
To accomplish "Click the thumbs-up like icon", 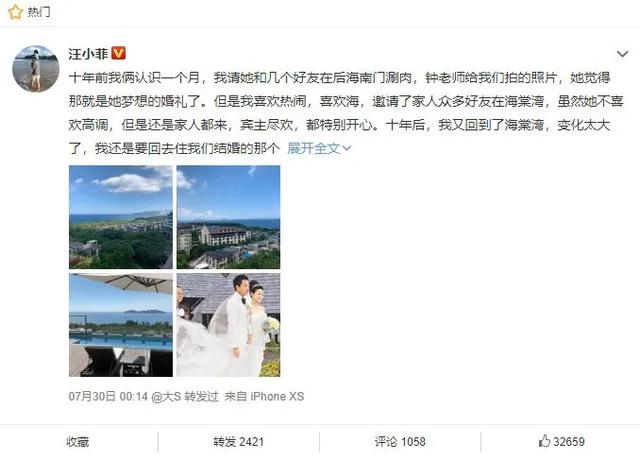I will 544,441.
